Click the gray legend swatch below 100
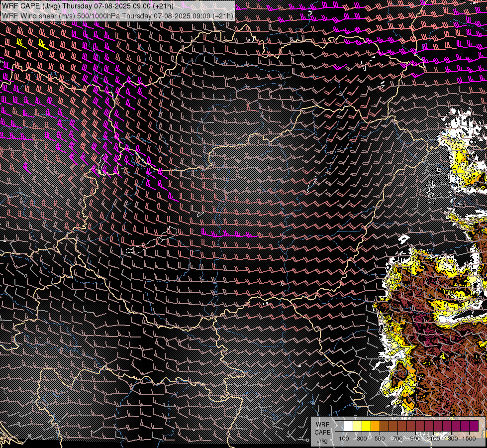 339,426
